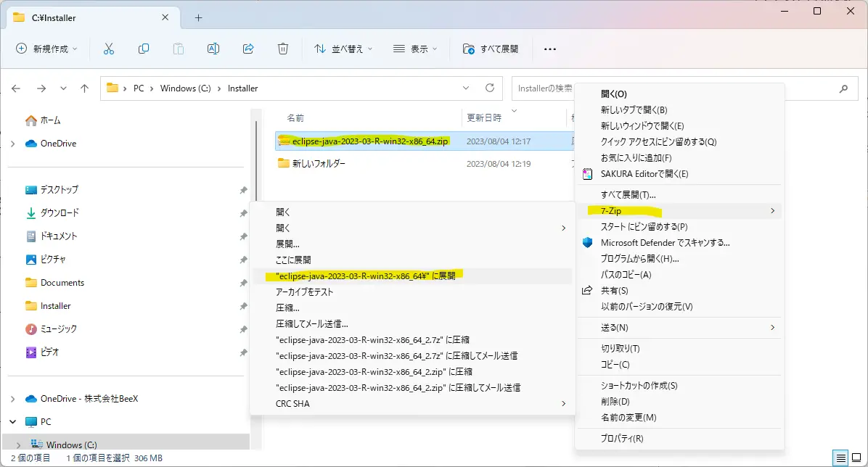Image resolution: width=868 pixels, height=467 pixels.
Task: Select the 新しいフォルダー folder icon
Action: click(x=284, y=163)
